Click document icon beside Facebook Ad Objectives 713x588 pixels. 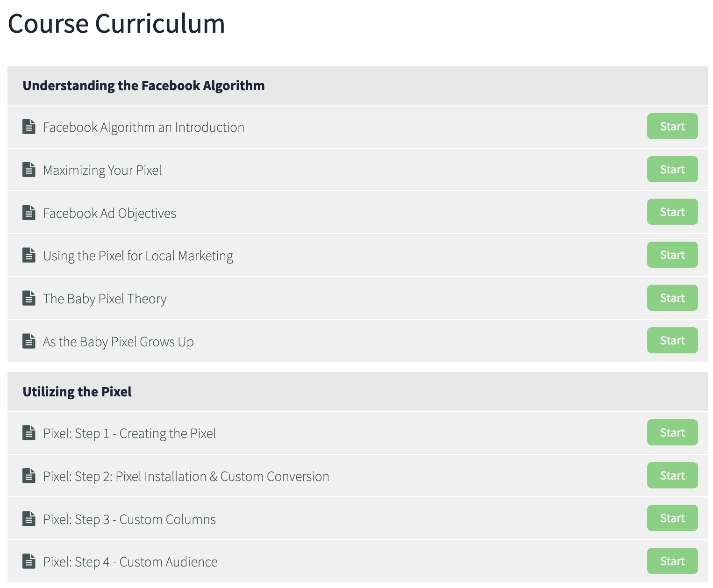(29, 213)
